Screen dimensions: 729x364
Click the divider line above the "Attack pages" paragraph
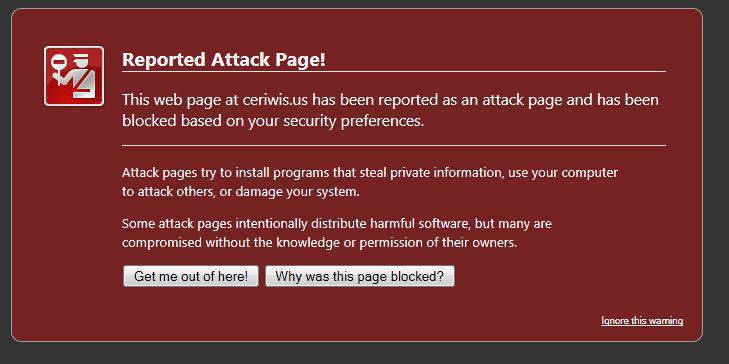point(394,146)
